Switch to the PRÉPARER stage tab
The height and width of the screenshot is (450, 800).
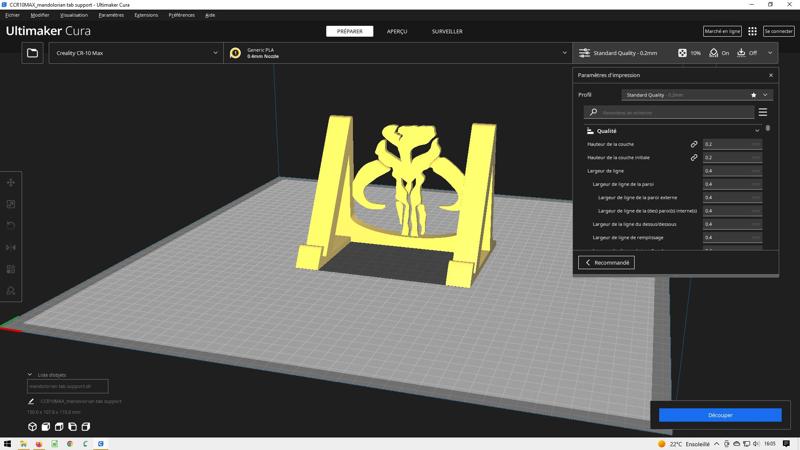pos(349,32)
